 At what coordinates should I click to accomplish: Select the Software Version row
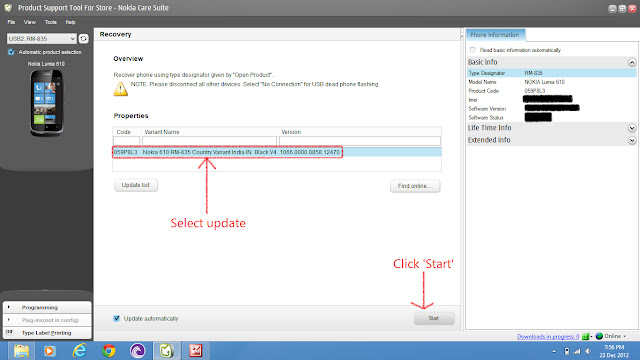point(551,109)
